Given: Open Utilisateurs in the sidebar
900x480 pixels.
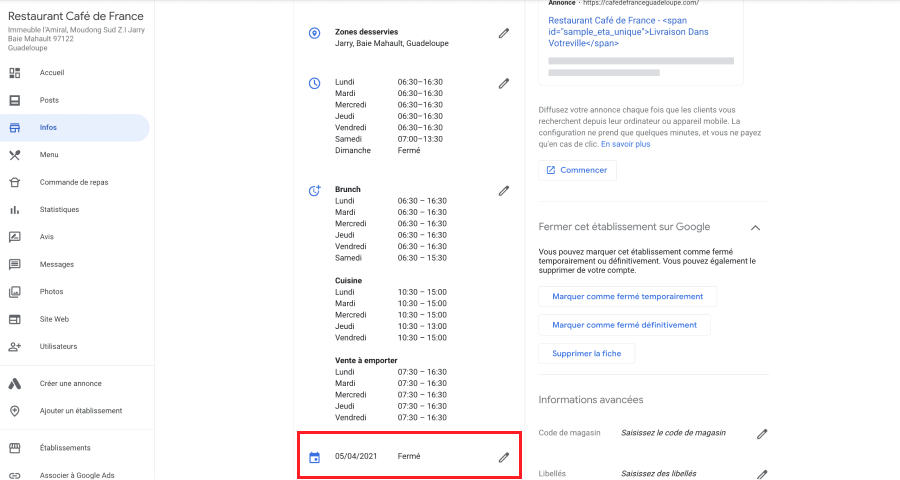Looking at the screenshot, I should [58, 347].
